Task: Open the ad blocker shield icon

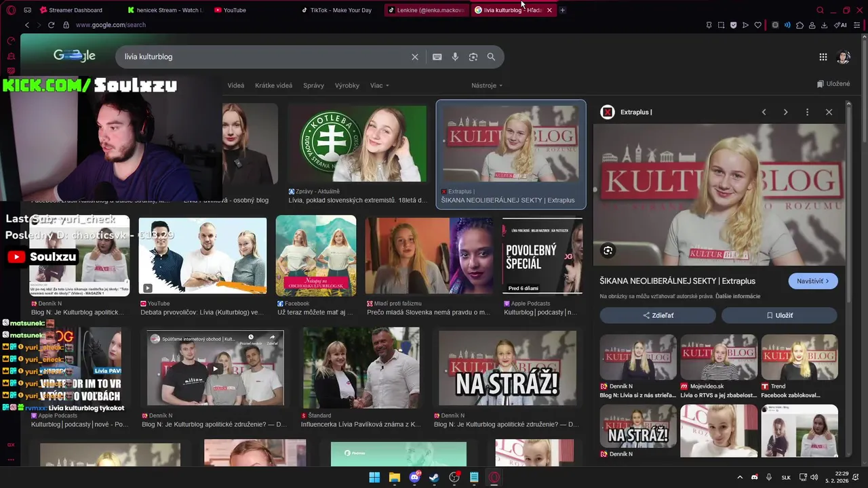Action: pyautogui.click(x=733, y=25)
